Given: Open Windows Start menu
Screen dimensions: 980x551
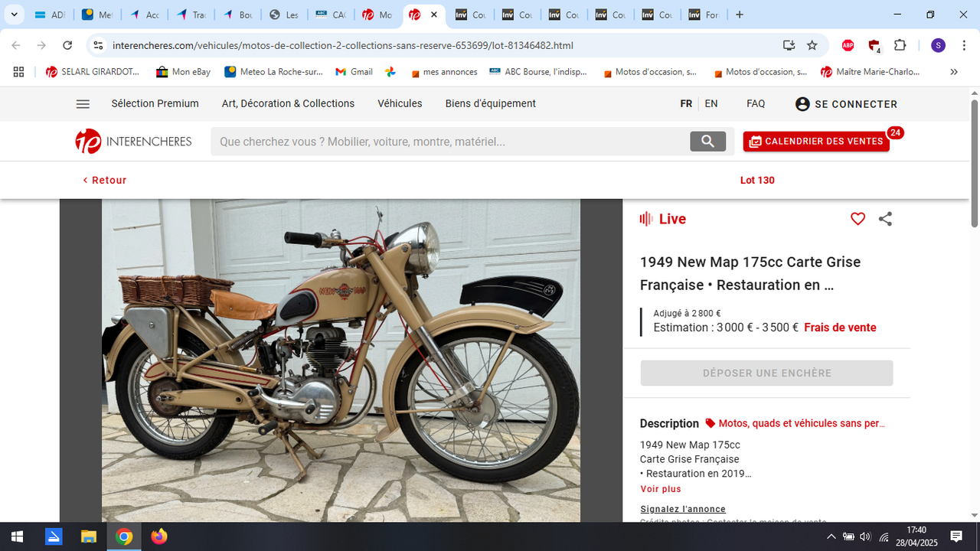Looking at the screenshot, I should click(x=18, y=536).
